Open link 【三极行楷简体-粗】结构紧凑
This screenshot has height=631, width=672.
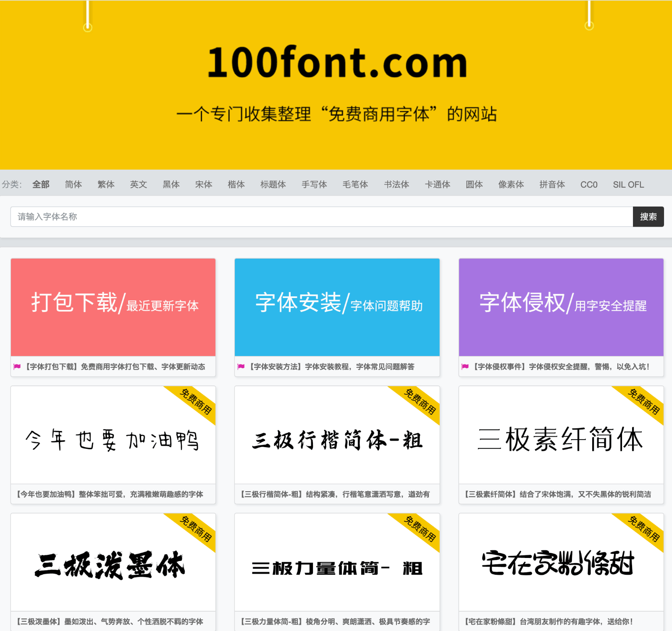(335, 494)
